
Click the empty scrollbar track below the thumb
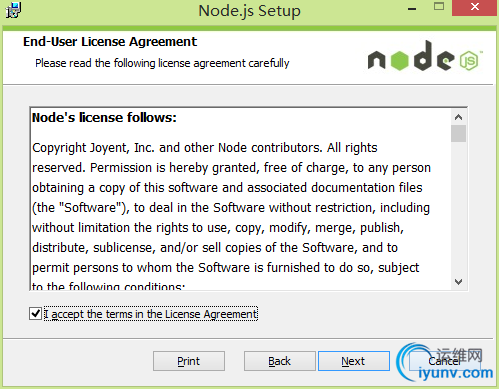[x=459, y=208]
